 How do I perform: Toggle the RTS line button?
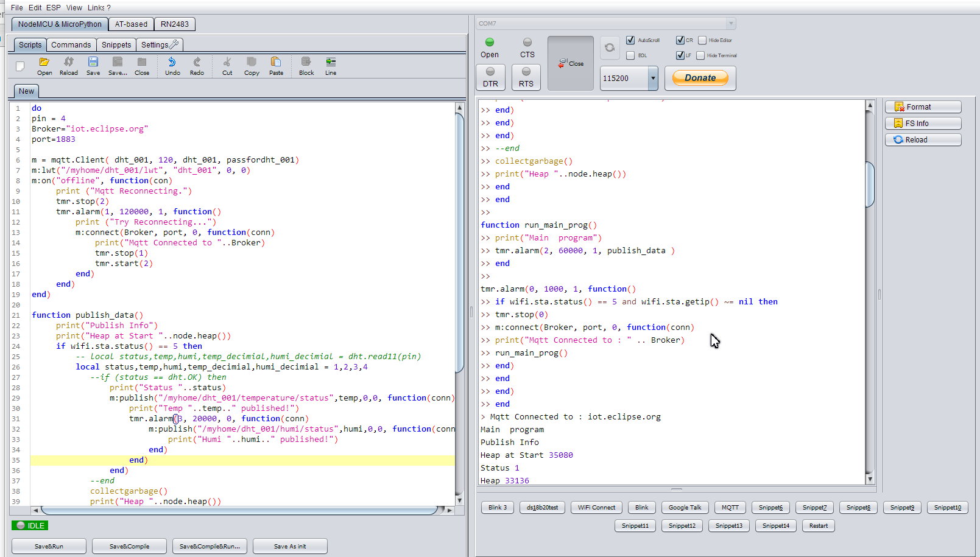[526, 78]
